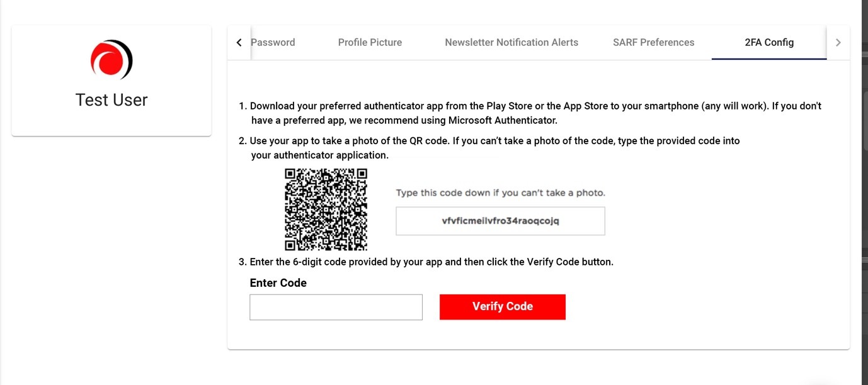This screenshot has height=385, width=868.
Task: Select the 2FA Config tab
Action: [x=768, y=43]
